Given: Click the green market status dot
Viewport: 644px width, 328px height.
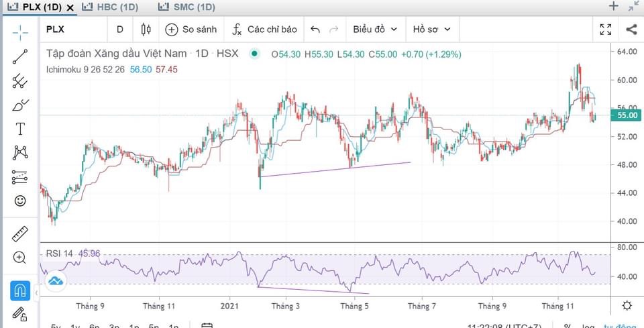Looking at the screenshot, I should click(255, 54).
